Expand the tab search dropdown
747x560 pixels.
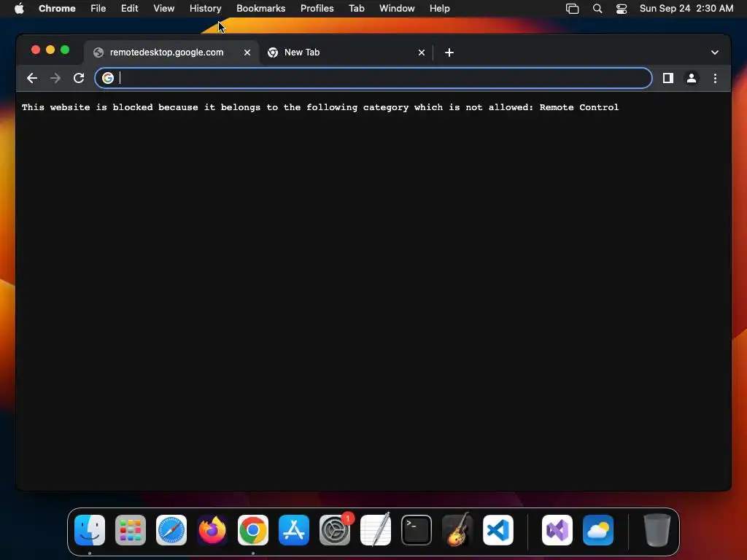click(x=714, y=52)
